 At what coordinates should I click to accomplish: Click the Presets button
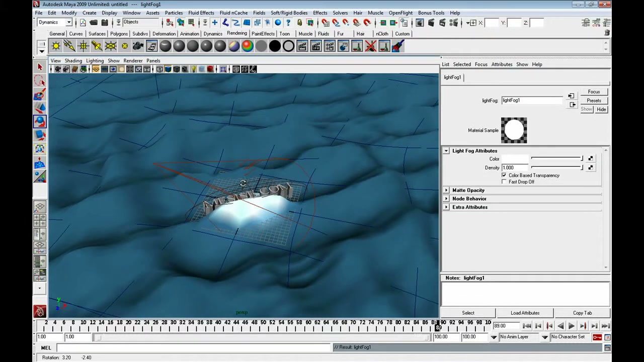(x=594, y=101)
